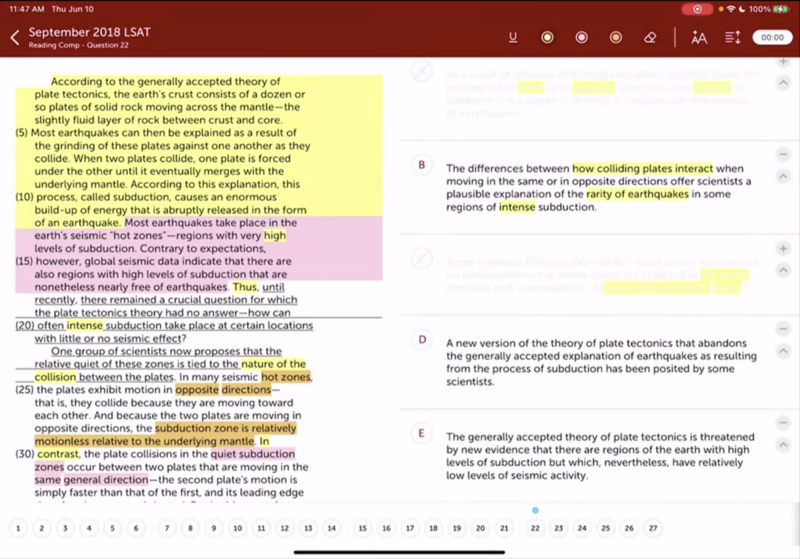Image resolution: width=800 pixels, height=559 pixels.
Task: Choose the yellow highlighter color
Action: tap(547, 38)
